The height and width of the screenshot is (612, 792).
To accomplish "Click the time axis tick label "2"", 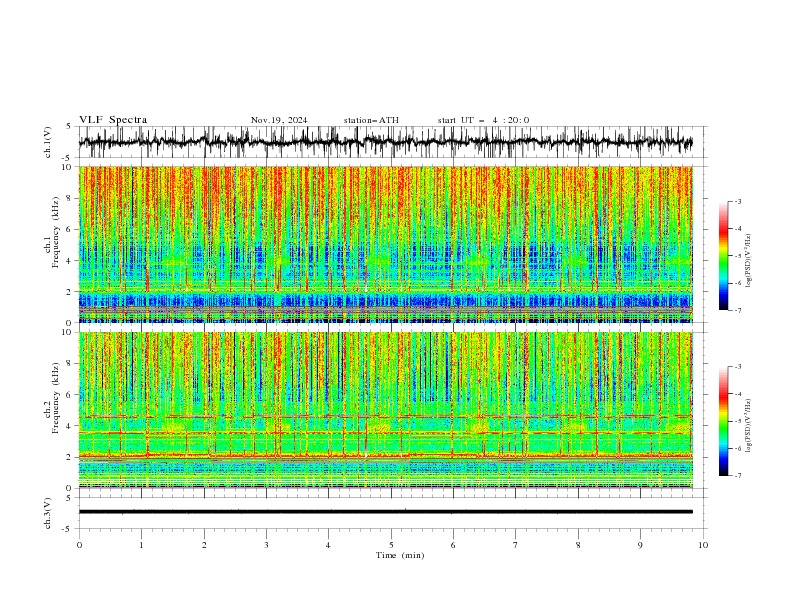I will point(204,545).
